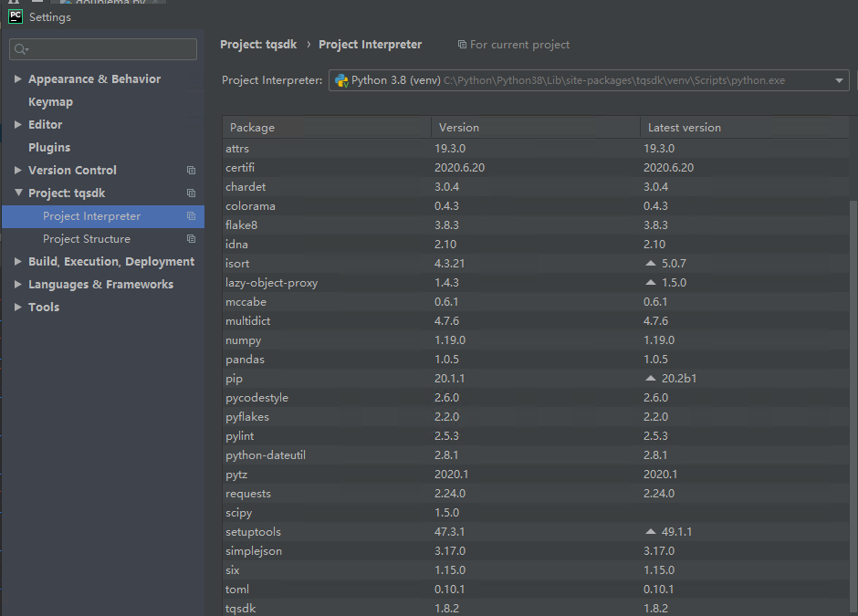Click upgrade arrow next to isort 5.0.7

click(x=650, y=263)
